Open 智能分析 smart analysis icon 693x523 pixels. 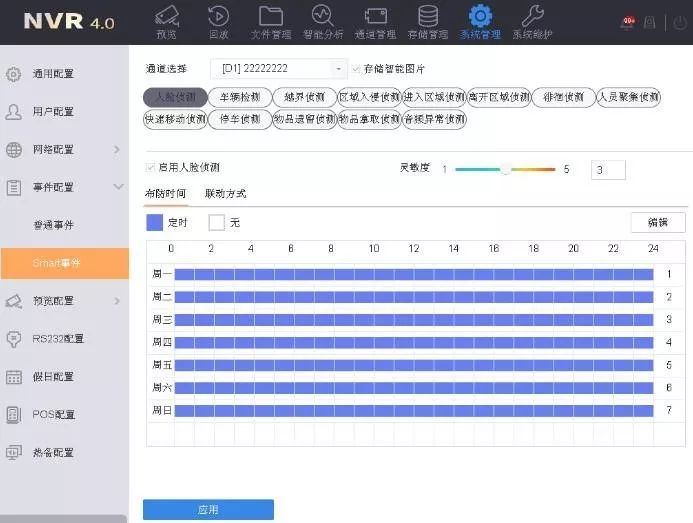point(322,21)
